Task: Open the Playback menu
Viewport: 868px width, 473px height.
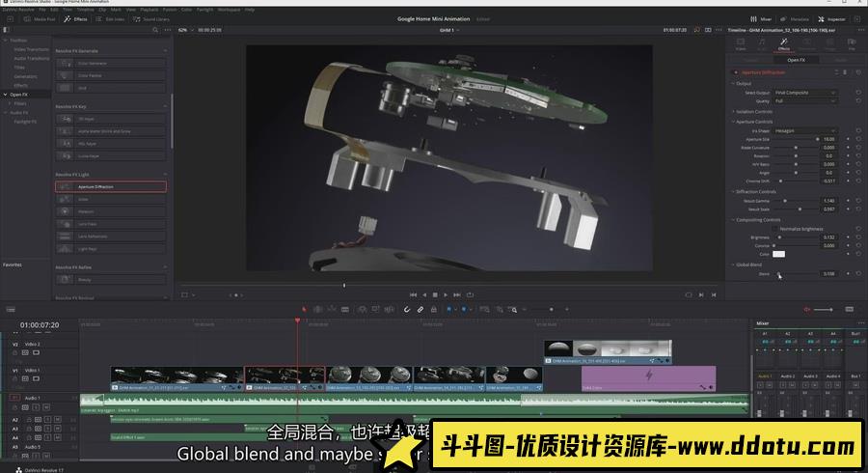Action: point(149,10)
